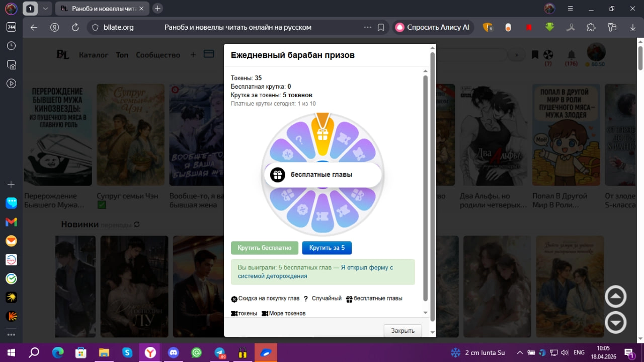Open a new tab with the plus button
This screenshot has width=644, height=362.
[158, 9]
